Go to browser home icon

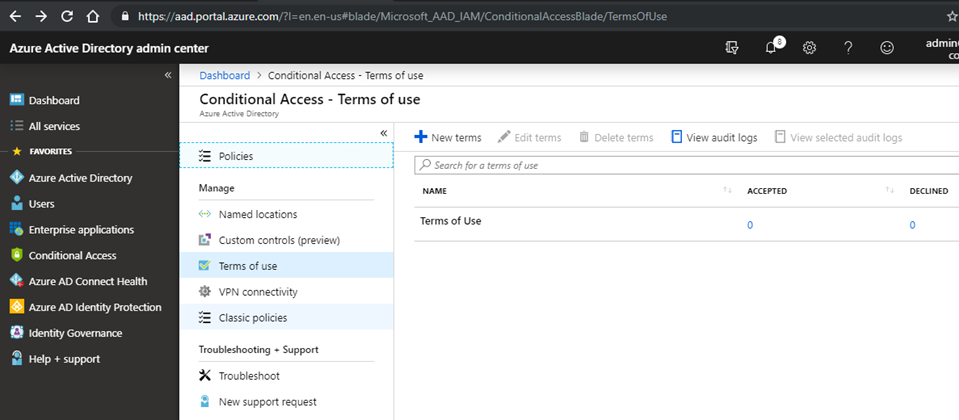point(93,17)
